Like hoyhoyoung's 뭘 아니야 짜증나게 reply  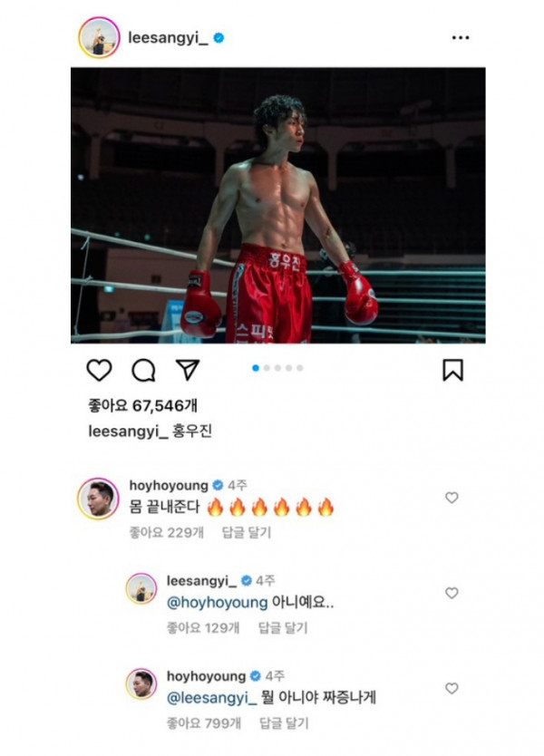tap(452, 688)
